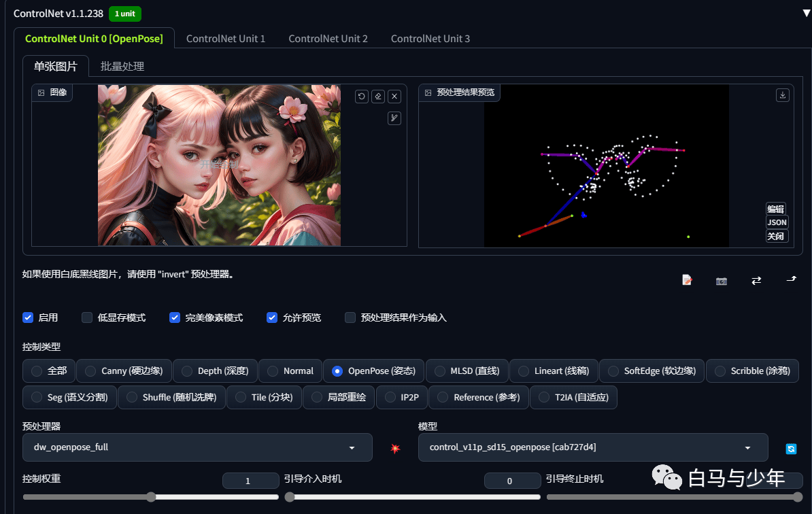Image resolution: width=812 pixels, height=514 pixels.
Task: Switch to the 批量处理 tab
Action: coord(122,66)
